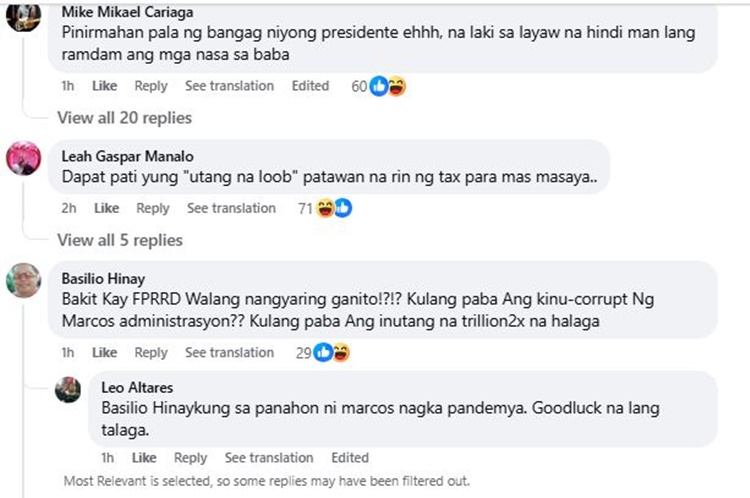The image size is (750, 498).
Task: See translation of Basilio Hinay's comment
Action: [229, 352]
